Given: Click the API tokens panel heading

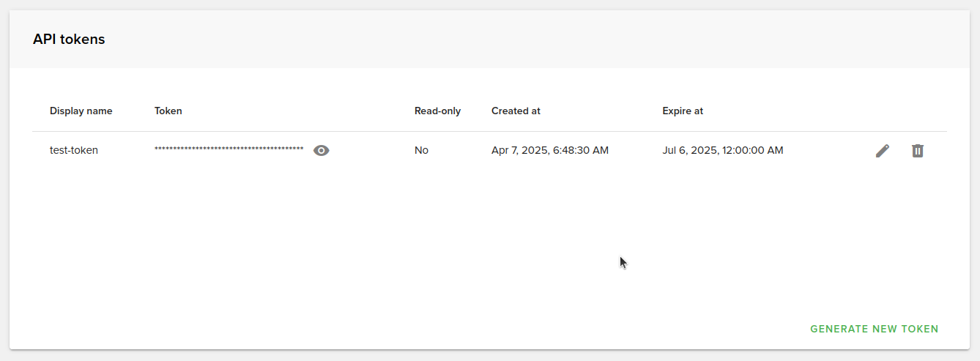Looking at the screenshot, I should point(69,40).
